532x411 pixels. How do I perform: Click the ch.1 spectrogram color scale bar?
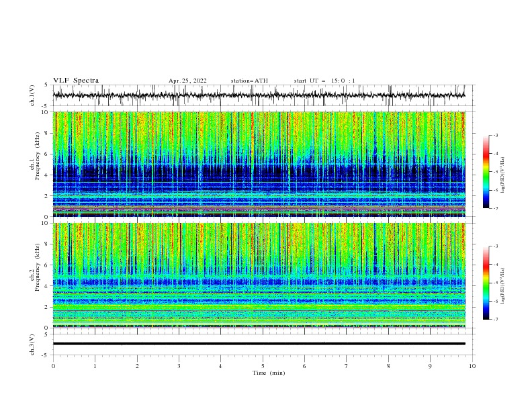(x=486, y=172)
